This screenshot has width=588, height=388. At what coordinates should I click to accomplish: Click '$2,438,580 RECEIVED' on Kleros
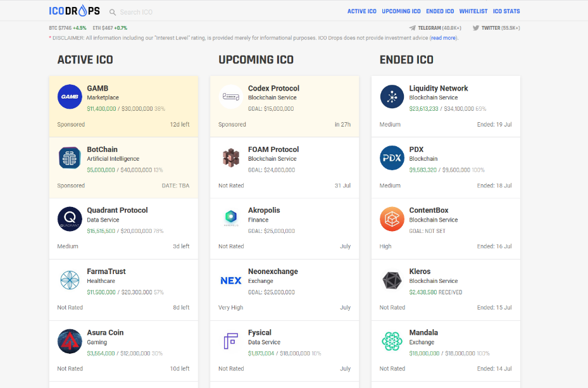435,292
